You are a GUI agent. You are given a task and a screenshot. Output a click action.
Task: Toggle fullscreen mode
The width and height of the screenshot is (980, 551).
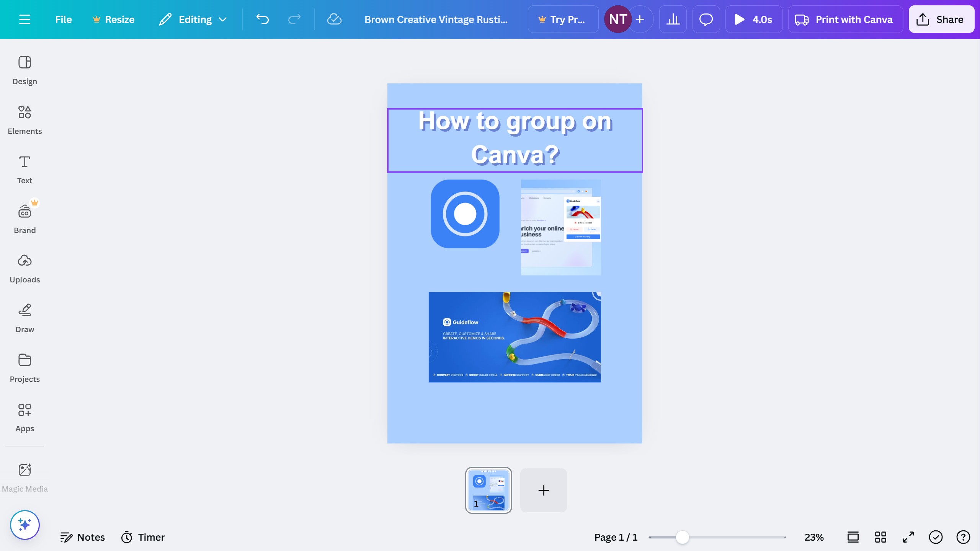point(908,537)
